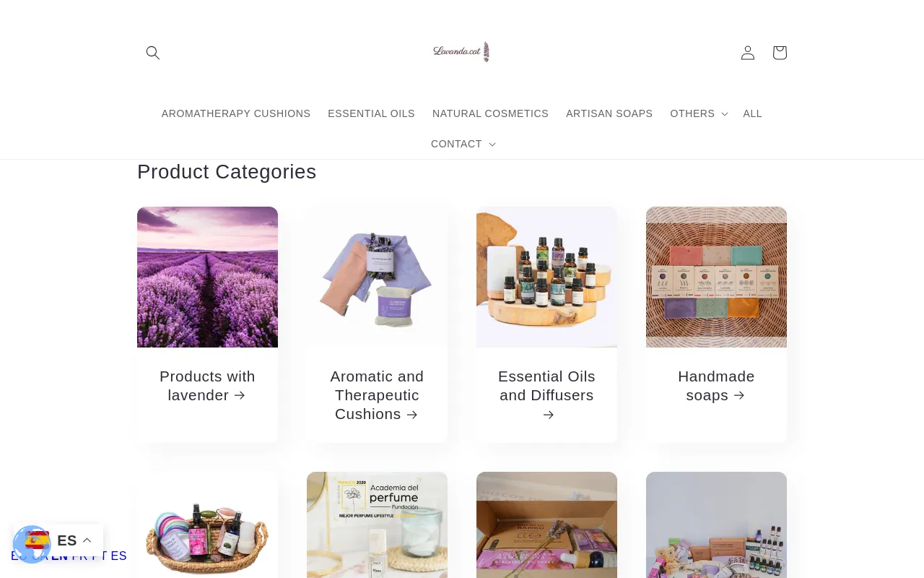Select ARTISAN SOAPS in navigation

tap(609, 113)
